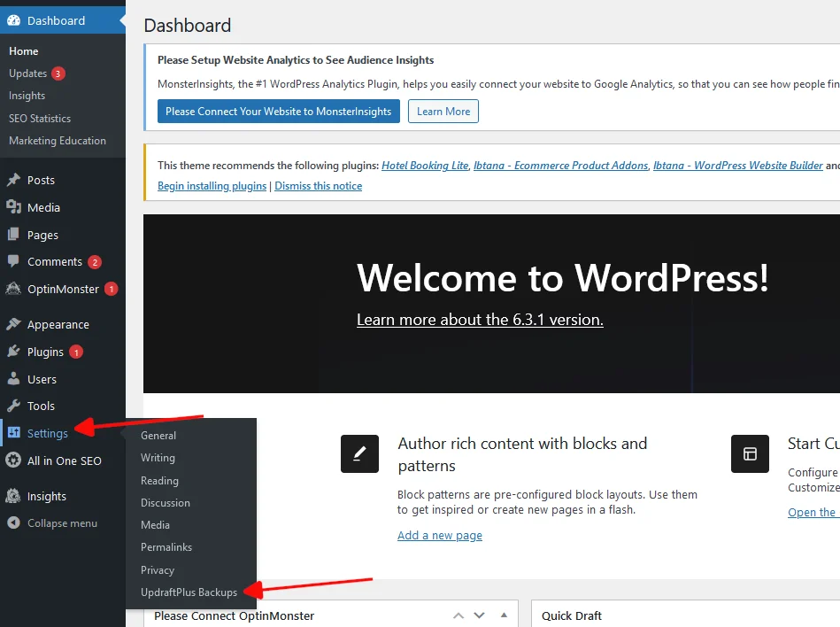The width and height of the screenshot is (840, 627).
Task: Click the red Updates count badge
Action: click(58, 74)
